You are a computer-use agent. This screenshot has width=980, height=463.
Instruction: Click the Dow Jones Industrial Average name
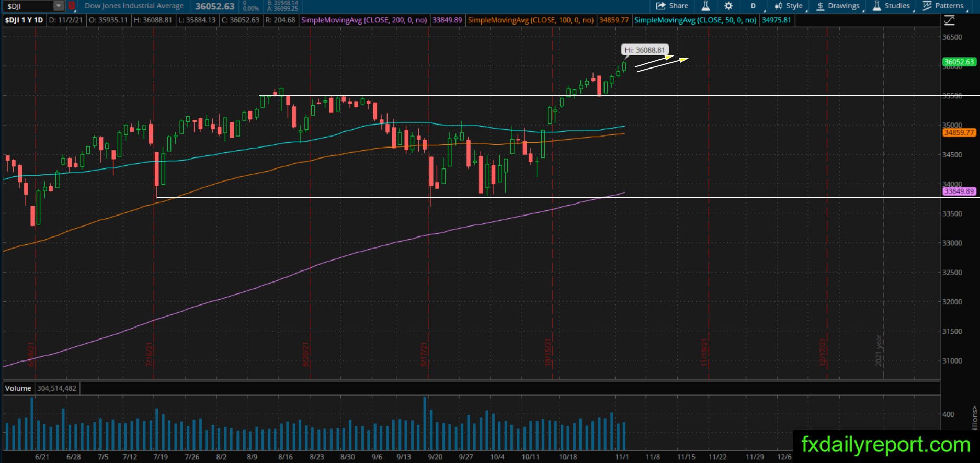click(x=134, y=6)
